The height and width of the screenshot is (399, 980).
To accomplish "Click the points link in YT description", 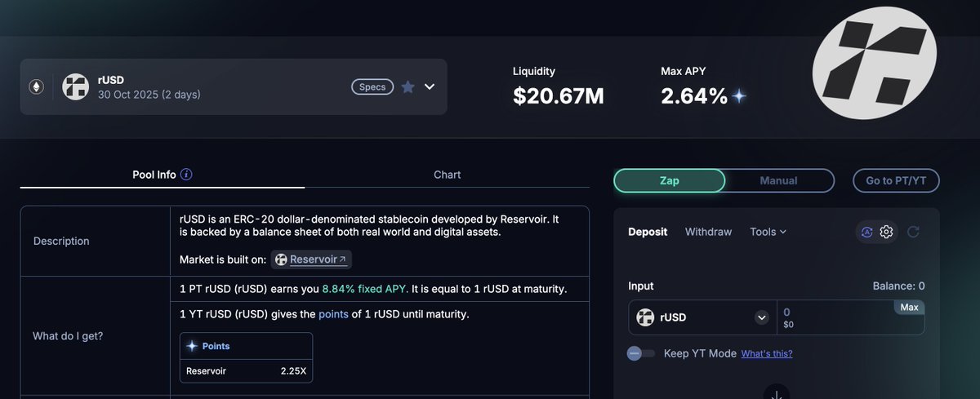I will (x=333, y=314).
